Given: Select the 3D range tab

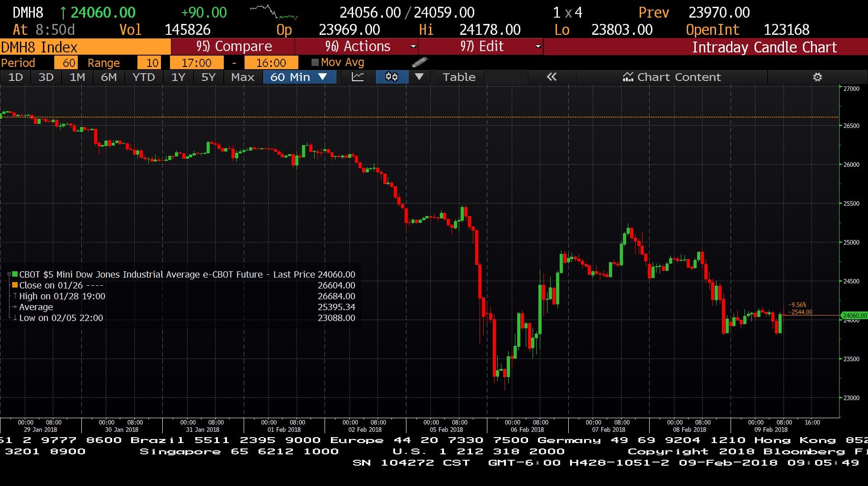Looking at the screenshot, I should (x=46, y=77).
